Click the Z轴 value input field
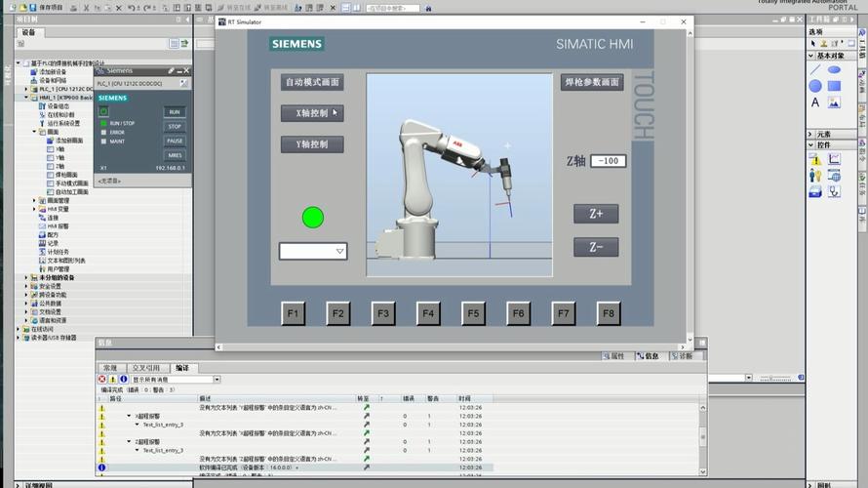This screenshot has width=868, height=488. pyautogui.click(x=608, y=161)
